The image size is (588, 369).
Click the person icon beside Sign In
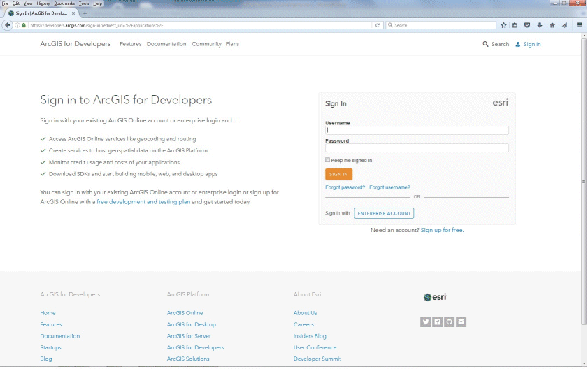(518, 44)
